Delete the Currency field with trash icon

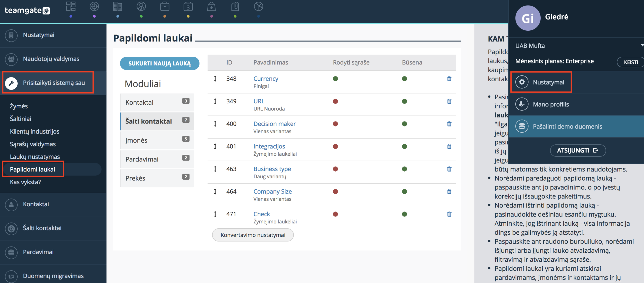coord(449,79)
